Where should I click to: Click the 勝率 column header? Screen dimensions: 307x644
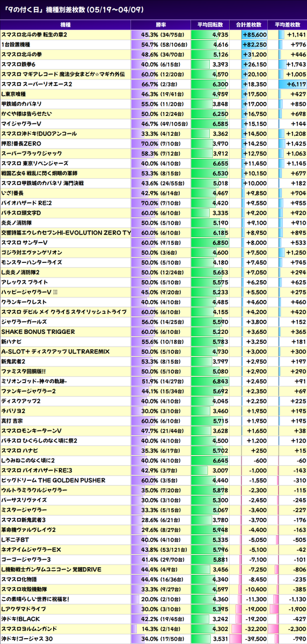pos(160,25)
